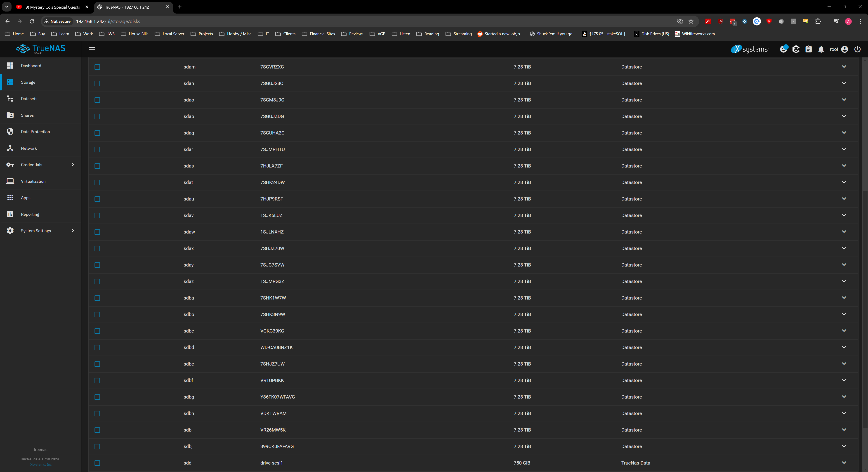Screen dimensions: 868x472
Task: Expand the sdav disk row
Action: point(844,215)
